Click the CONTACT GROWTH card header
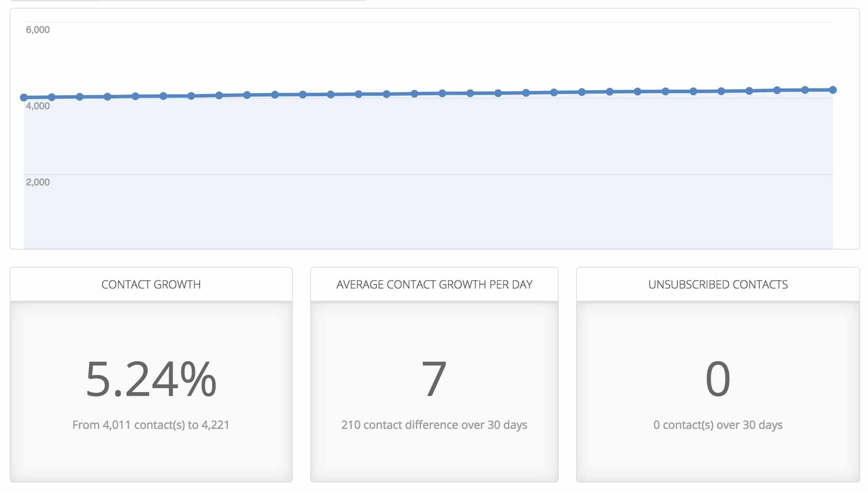Viewport: 868px width, 493px height. pyautogui.click(x=151, y=284)
